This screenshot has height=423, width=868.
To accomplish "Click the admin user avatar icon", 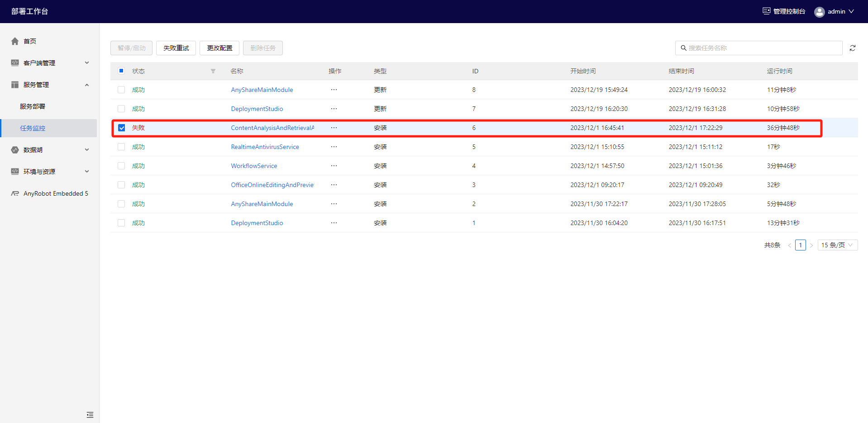I will tap(819, 12).
